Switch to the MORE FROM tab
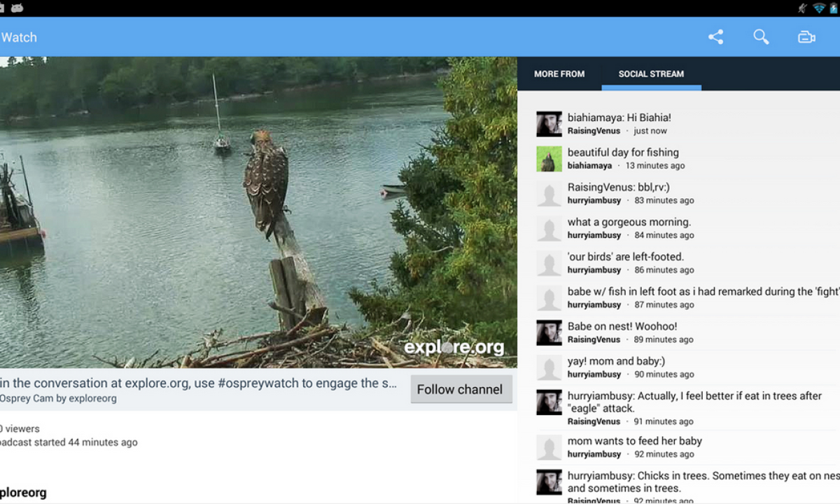 559,73
